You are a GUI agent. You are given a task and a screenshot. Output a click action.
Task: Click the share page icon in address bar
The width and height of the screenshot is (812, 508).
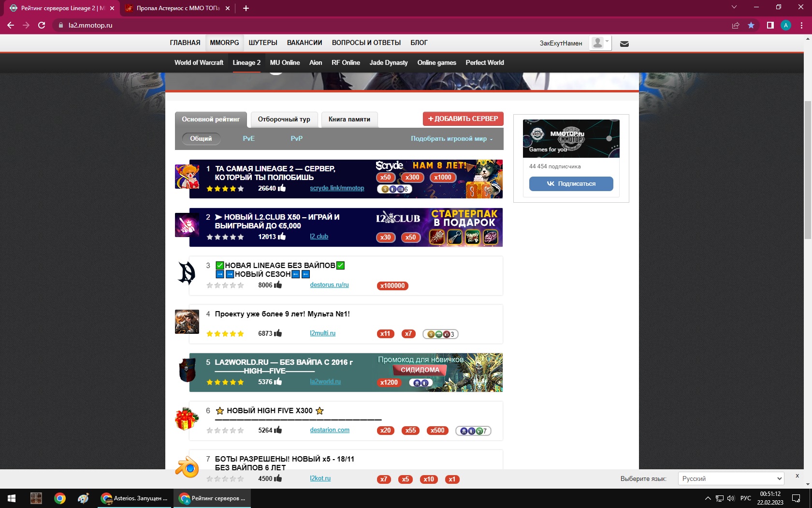pos(736,25)
